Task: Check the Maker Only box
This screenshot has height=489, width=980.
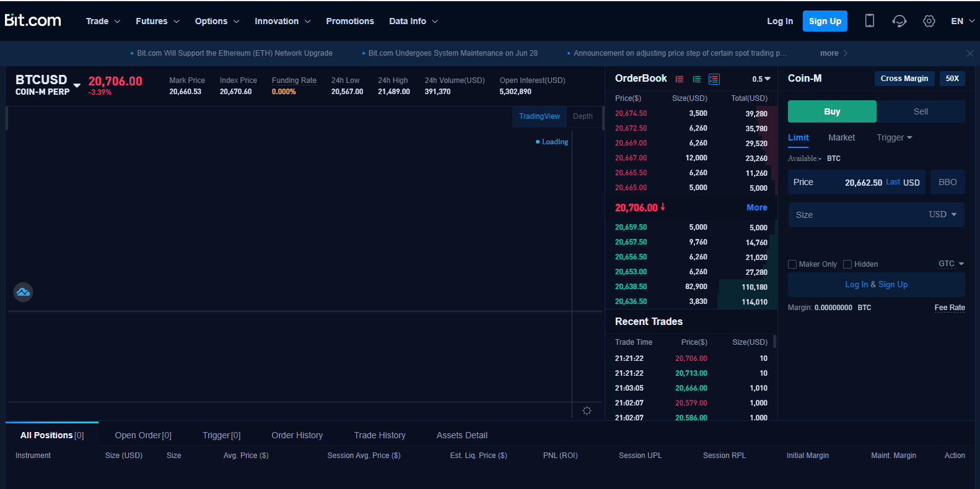Action: coord(792,264)
